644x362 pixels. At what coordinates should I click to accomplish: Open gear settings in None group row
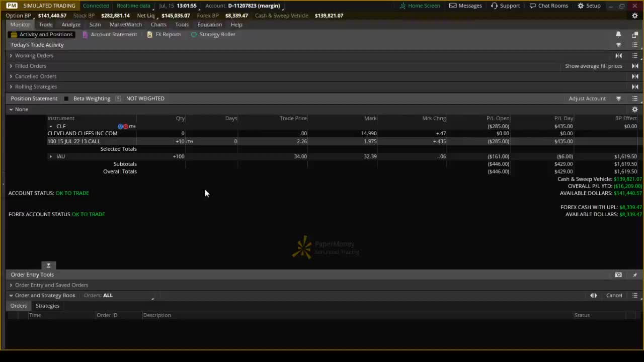tap(635, 109)
